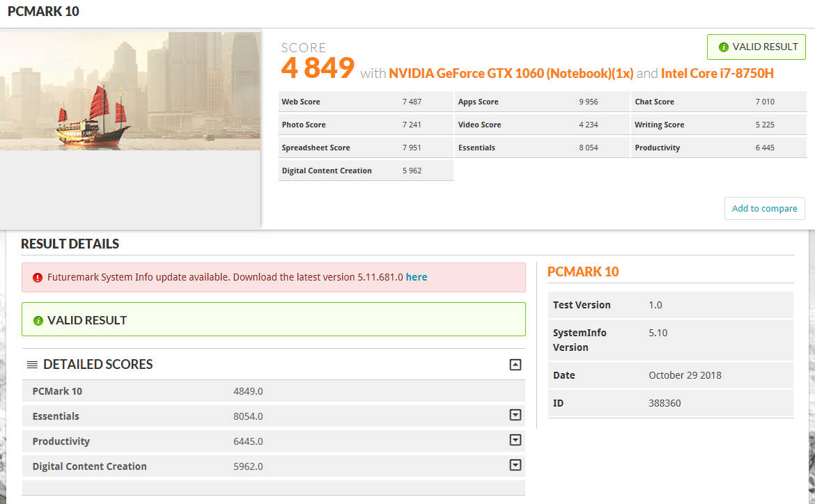Expand the Productivity score row
This screenshot has height=504, width=815.
click(515, 440)
